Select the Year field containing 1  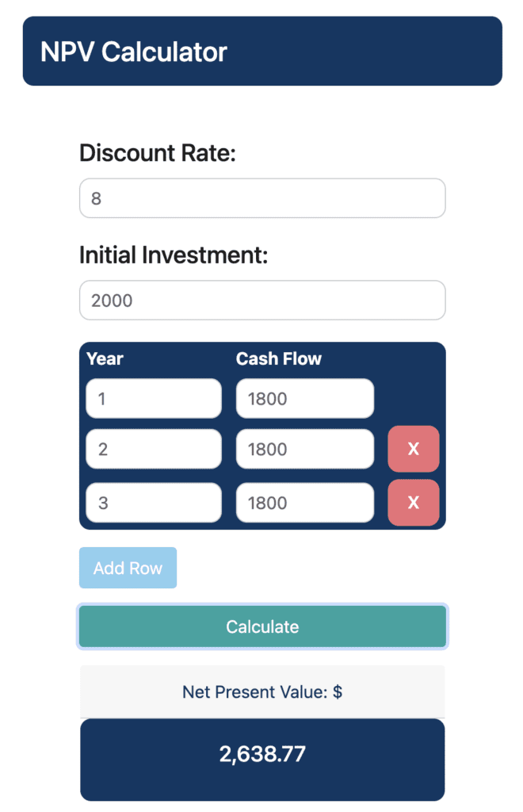pos(154,398)
